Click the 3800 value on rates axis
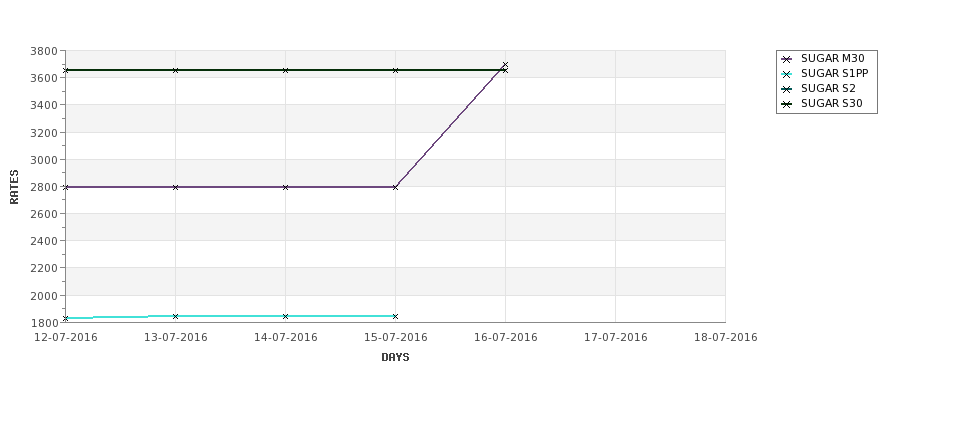Screen dimensions: 975x429 pos(44,51)
